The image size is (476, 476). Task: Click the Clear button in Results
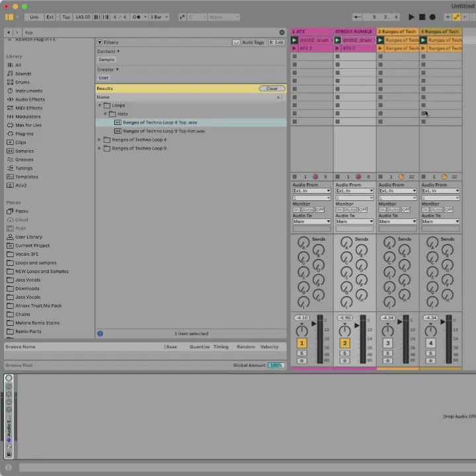tap(272, 88)
